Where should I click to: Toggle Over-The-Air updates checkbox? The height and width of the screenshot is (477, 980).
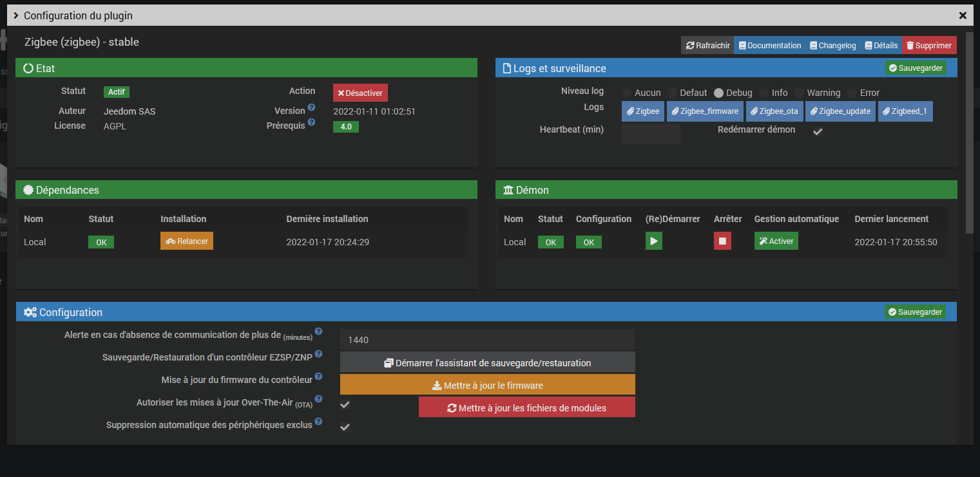pyautogui.click(x=345, y=405)
